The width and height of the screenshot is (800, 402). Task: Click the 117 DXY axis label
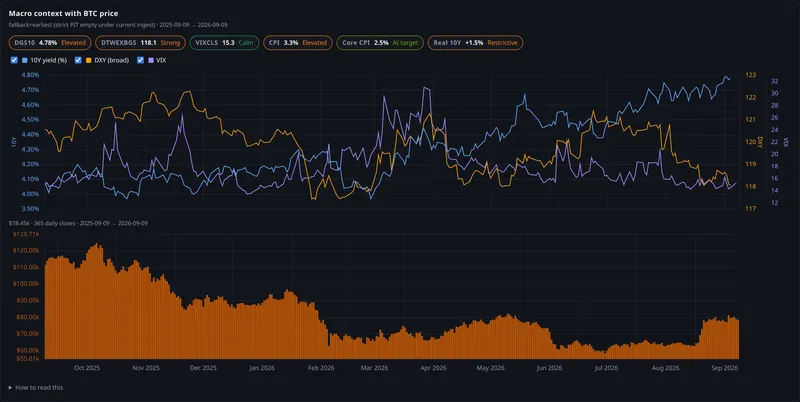click(751, 209)
